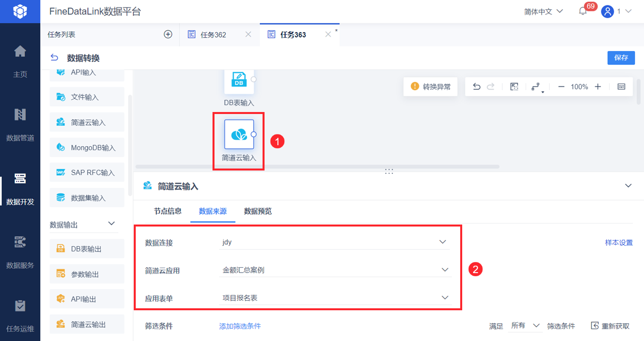Zoom out with the minus icon

(561, 87)
